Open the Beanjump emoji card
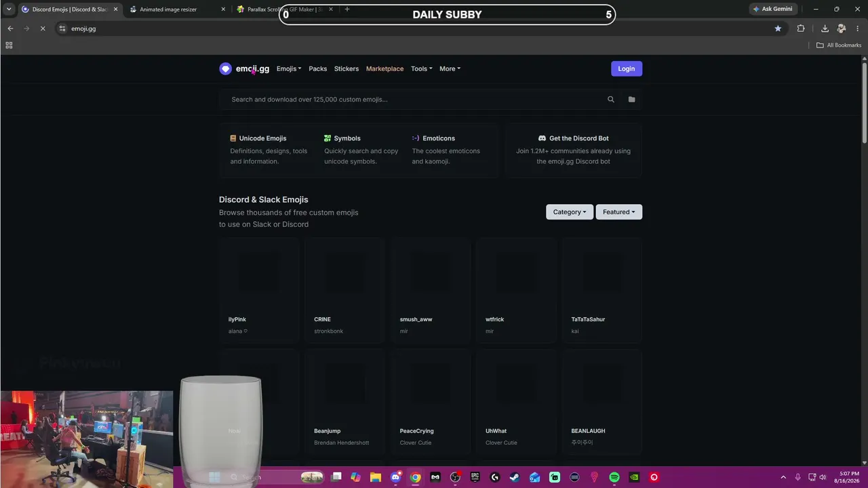Viewport: 868px width, 488px height. pyautogui.click(x=344, y=402)
